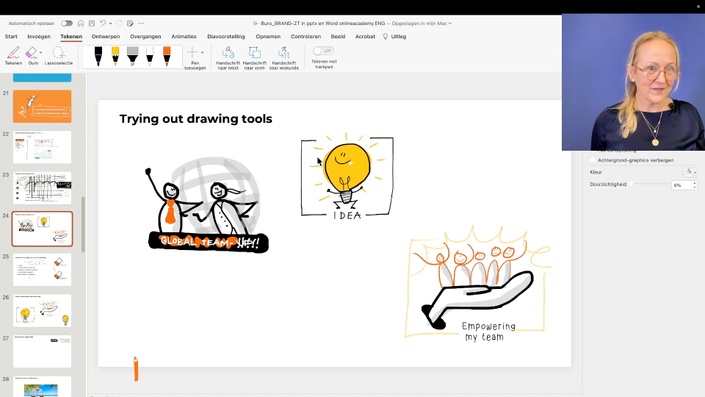Open the Acrobat tab
The image size is (705, 397).
[x=365, y=36]
